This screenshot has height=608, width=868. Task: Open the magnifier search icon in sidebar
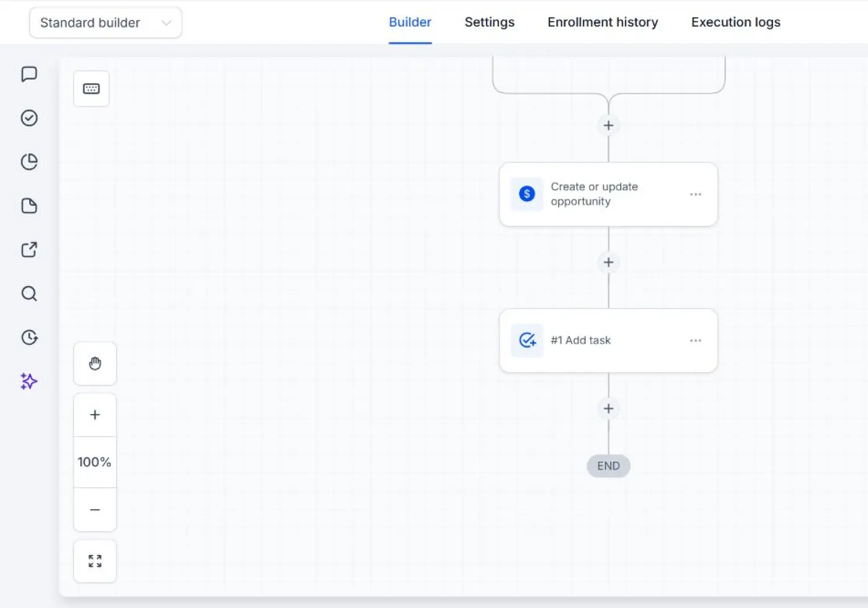[29, 293]
